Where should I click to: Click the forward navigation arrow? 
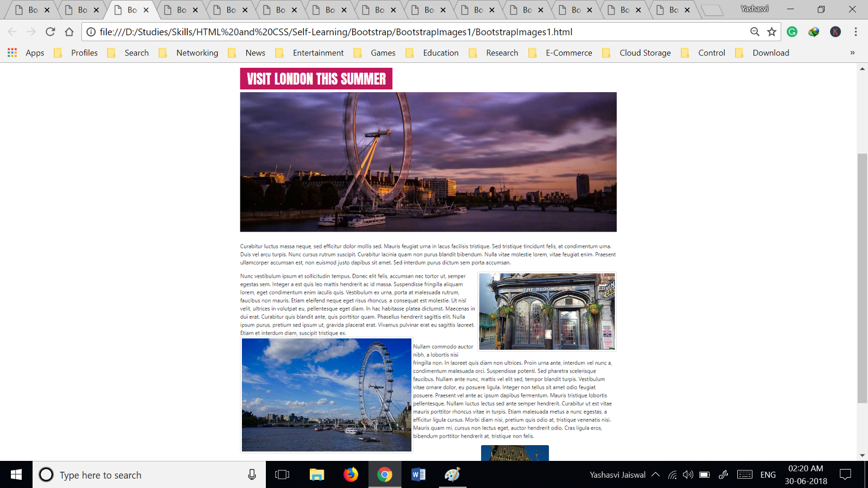pyautogui.click(x=31, y=32)
